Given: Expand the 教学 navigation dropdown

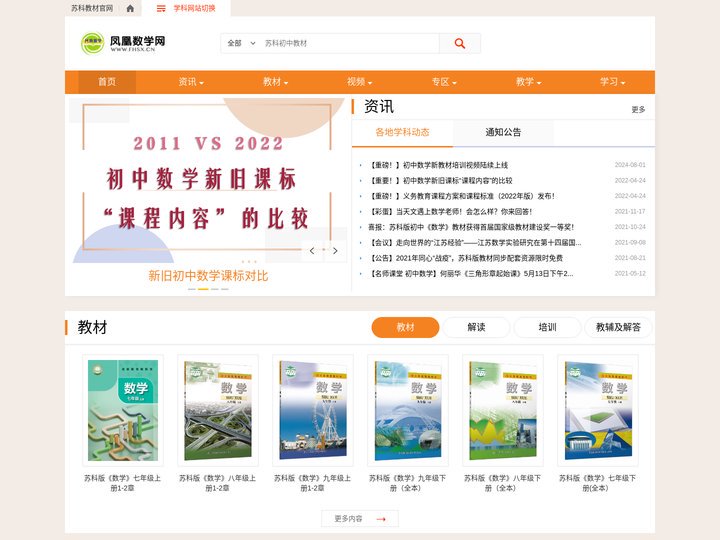Looking at the screenshot, I should pos(529,82).
